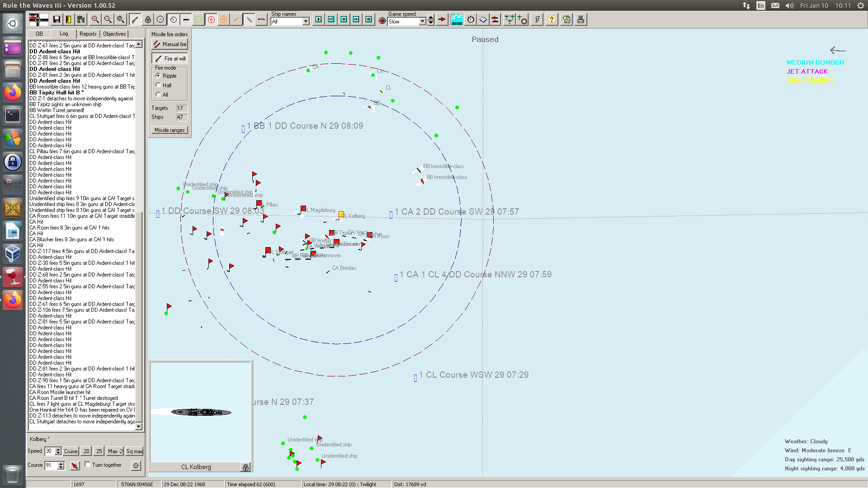Start game with the play button
The height and width of the screenshot is (488, 868).
pyautogui.click(x=319, y=19)
